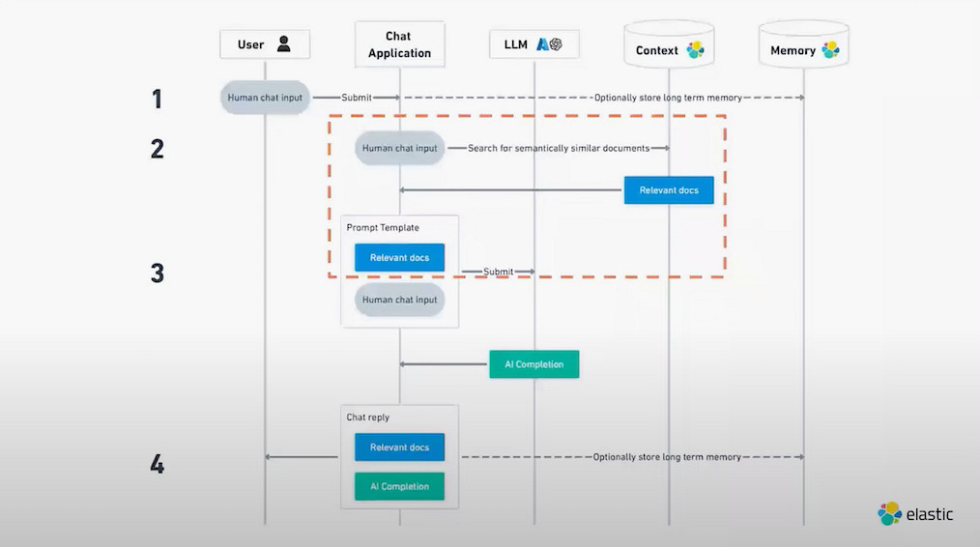
Task: Click the person icon beside the User label
Action: 283,43
